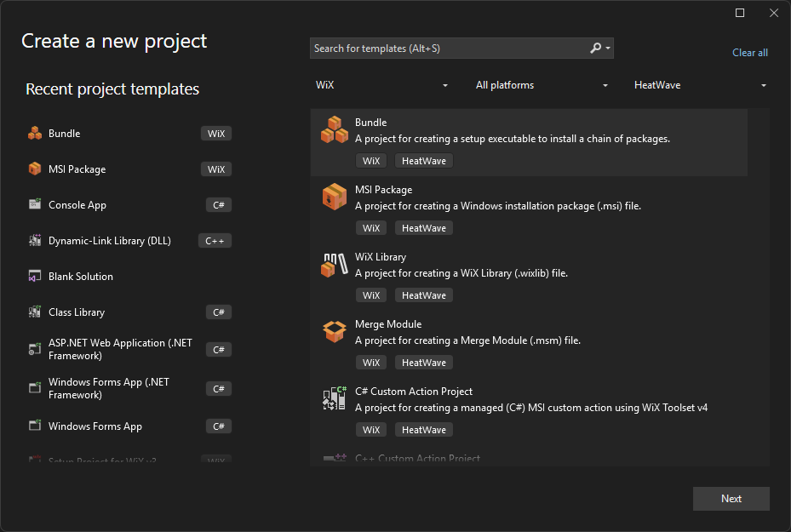
Task: Open the HeatWave project type dropdown
Action: 700,85
